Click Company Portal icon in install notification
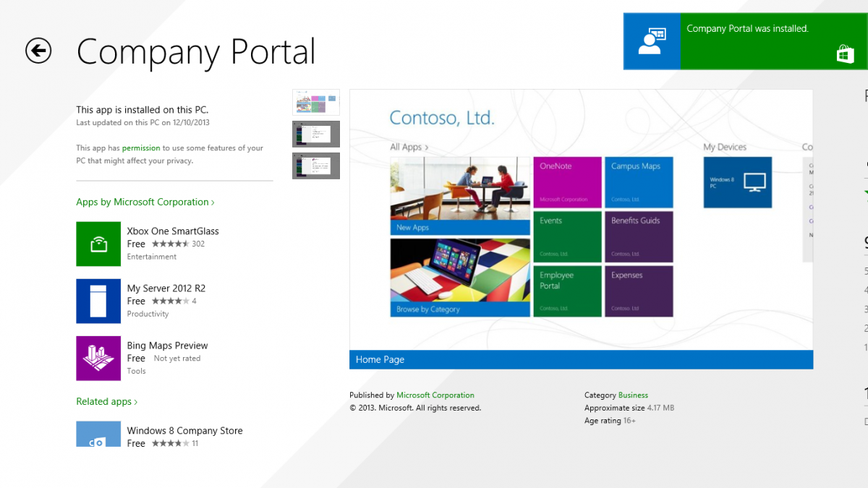Screen dimensions: 868x488 click(x=652, y=42)
